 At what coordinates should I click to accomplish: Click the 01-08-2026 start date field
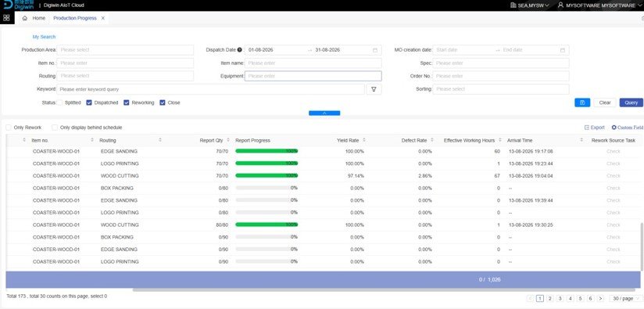(x=261, y=50)
